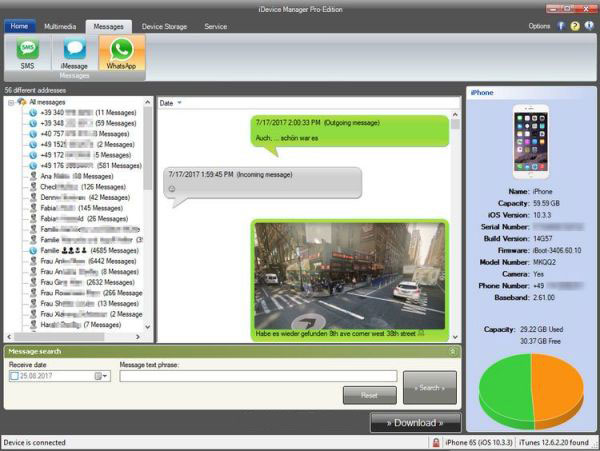Viewport: 600px width, 451px height.
Task: Click the contact list vertical scrollbar thumb
Action: [148, 148]
